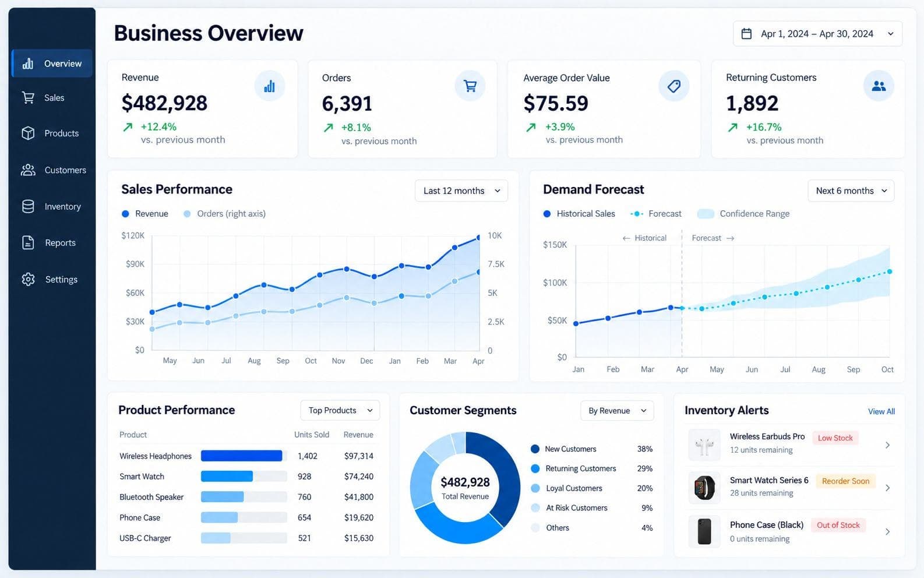
Task: Click the Products box icon in sidebar
Action: [28, 133]
